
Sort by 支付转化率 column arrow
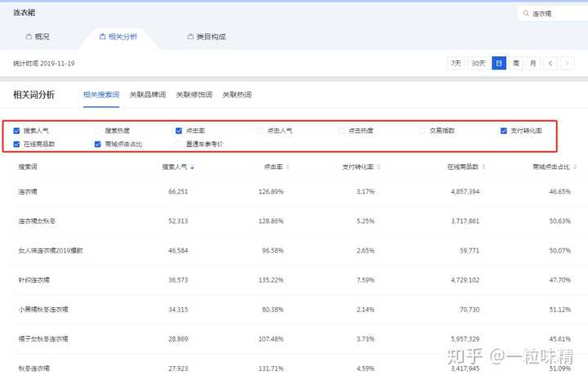pos(379,167)
